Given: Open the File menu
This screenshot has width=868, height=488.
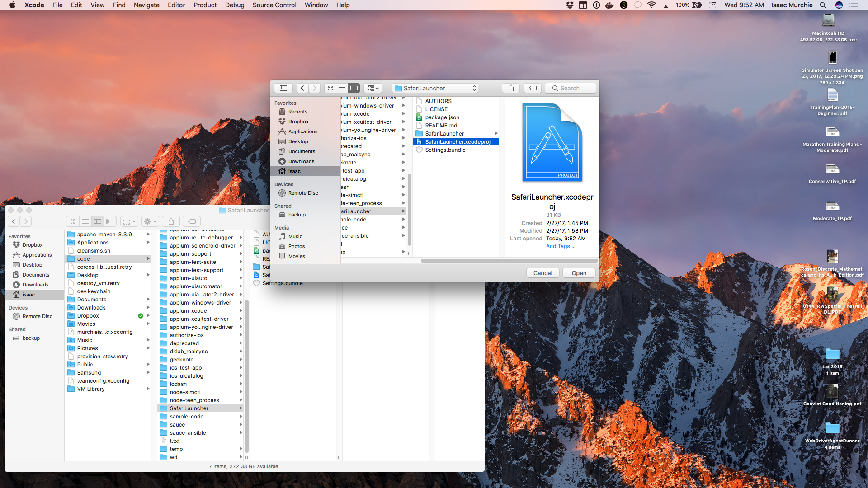Looking at the screenshot, I should [x=57, y=5].
